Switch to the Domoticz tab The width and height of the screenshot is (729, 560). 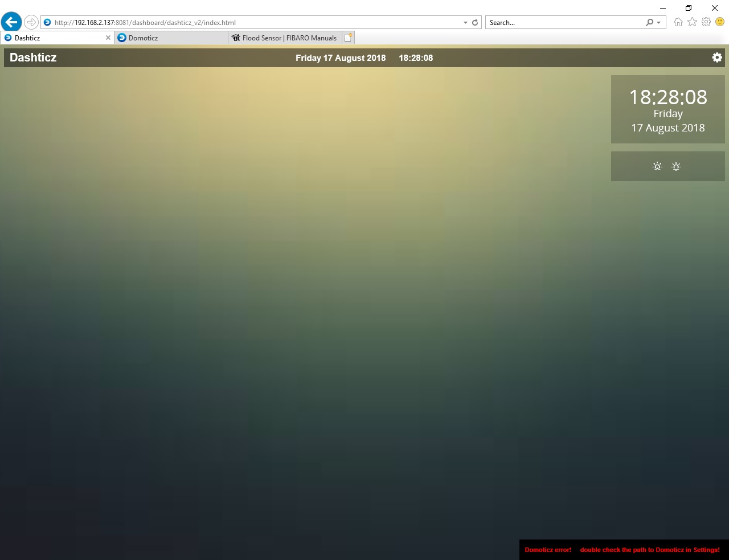pyautogui.click(x=171, y=38)
